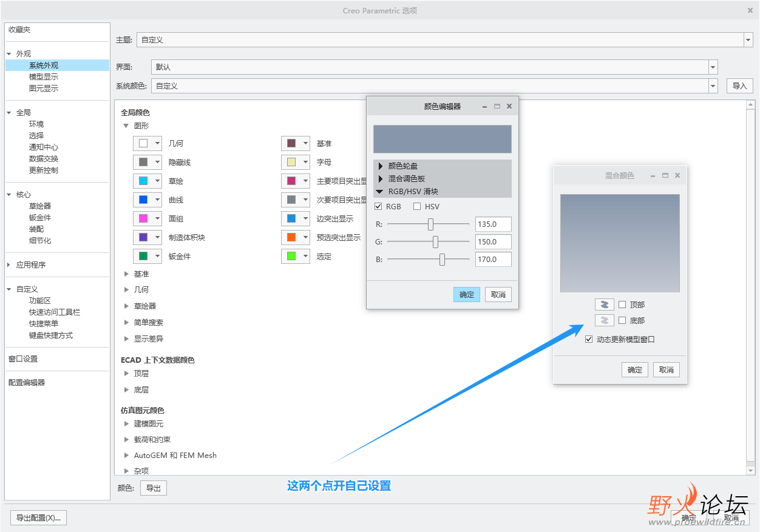Click the B slider handle
The height and width of the screenshot is (532, 760).
click(x=442, y=260)
